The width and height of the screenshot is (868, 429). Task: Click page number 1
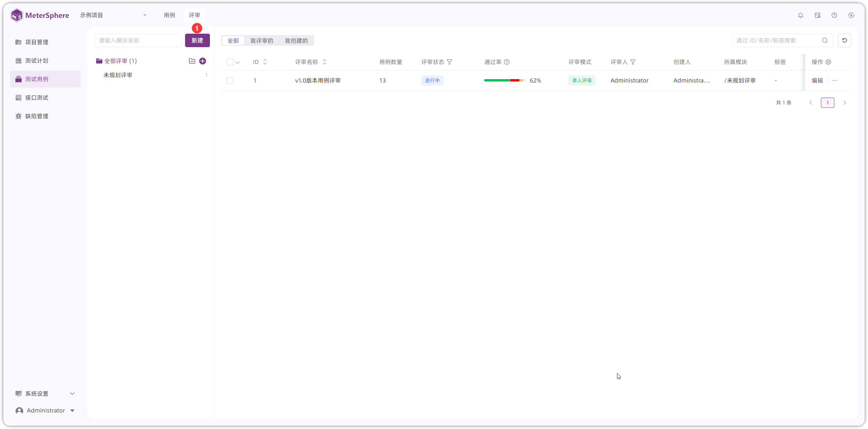[x=828, y=102]
